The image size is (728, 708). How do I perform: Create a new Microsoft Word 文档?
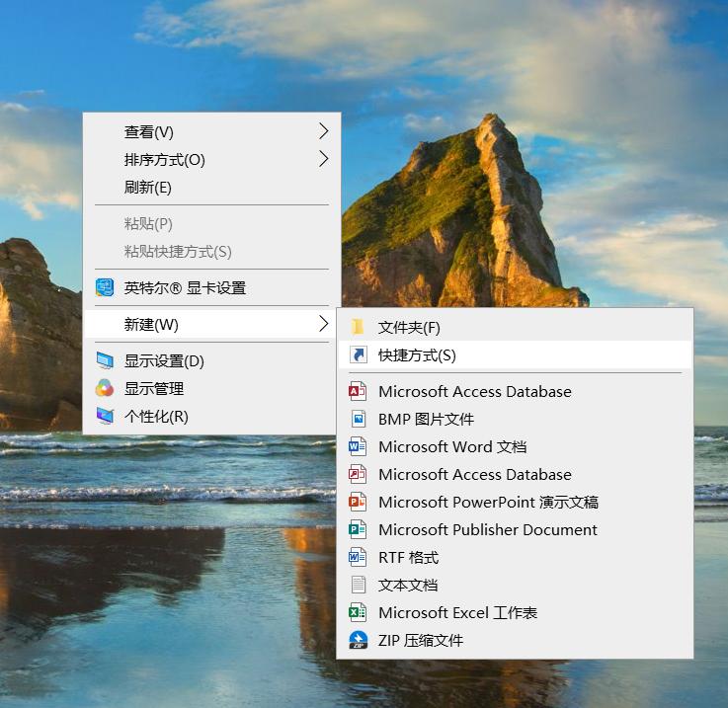pyautogui.click(x=515, y=446)
